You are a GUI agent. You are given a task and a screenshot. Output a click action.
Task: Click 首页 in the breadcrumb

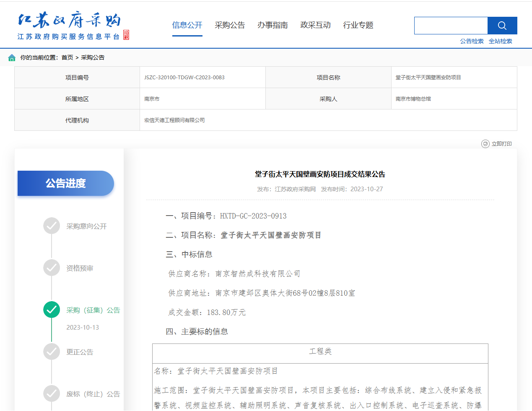pyautogui.click(x=67, y=57)
